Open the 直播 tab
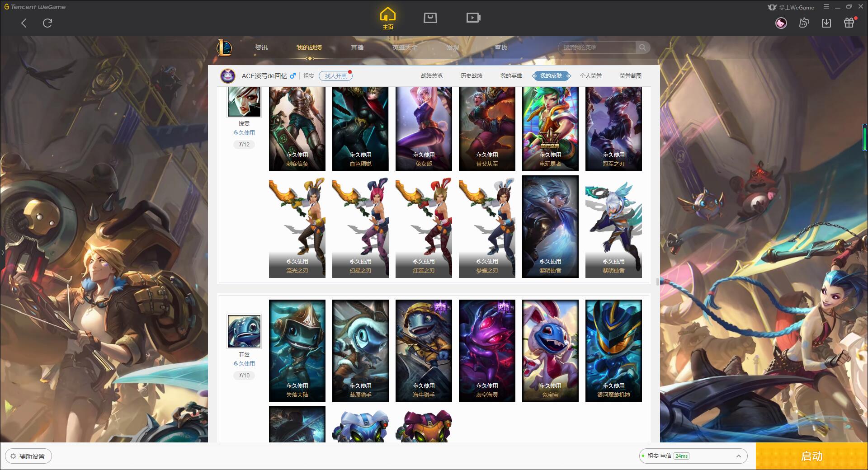Screen dimensions: 868x470 pos(357,47)
